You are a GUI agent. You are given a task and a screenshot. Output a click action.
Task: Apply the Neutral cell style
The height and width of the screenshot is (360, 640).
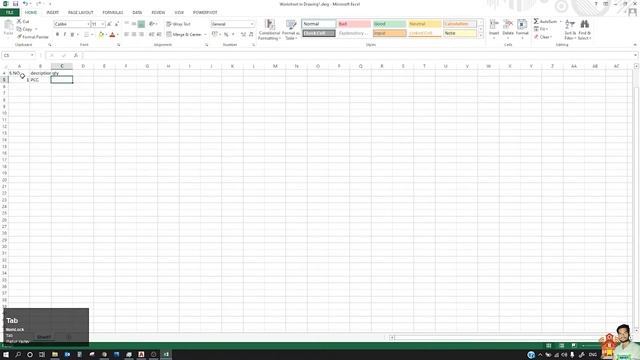[x=424, y=24]
